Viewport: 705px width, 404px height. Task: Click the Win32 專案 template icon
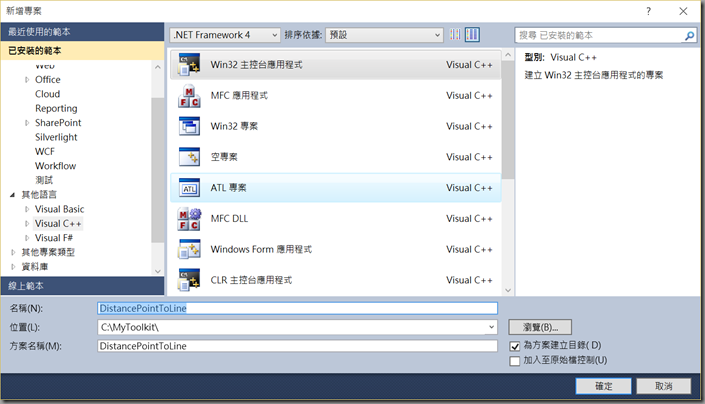[x=189, y=126]
